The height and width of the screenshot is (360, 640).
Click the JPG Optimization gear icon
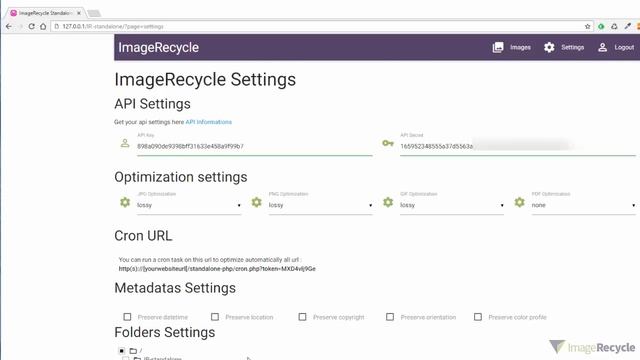pos(125,202)
